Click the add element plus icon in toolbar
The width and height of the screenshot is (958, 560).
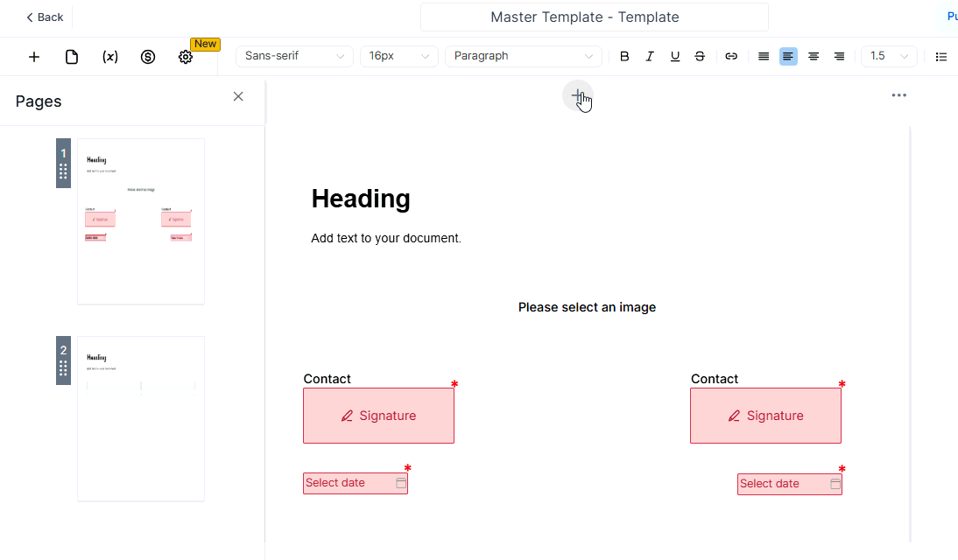coord(34,57)
